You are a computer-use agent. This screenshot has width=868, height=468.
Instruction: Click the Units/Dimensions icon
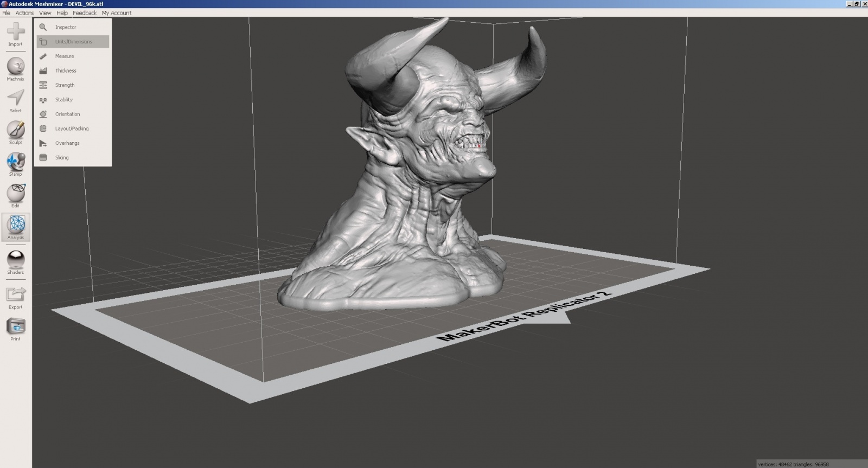tap(43, 42)
